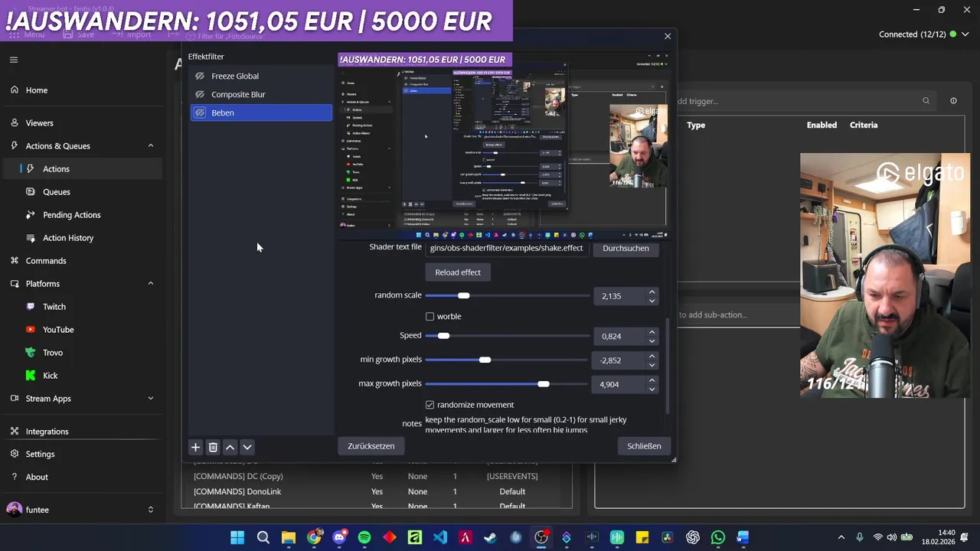Collapse the Platforms section
Image resolution: width=980 pixels, height=551 pixels.
click(x=150, y=283)
